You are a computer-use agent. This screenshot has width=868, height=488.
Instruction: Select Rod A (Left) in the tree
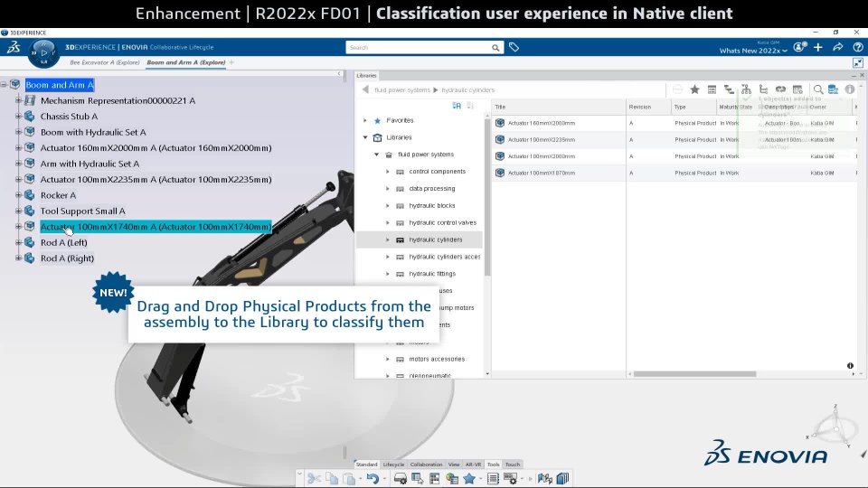[63, 242]
